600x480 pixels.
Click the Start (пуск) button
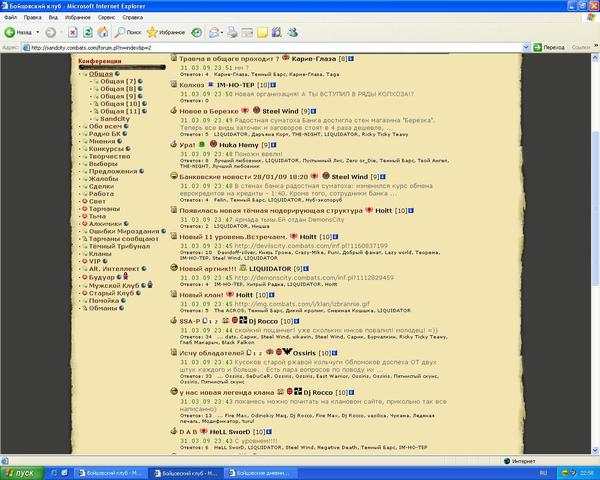22,473
